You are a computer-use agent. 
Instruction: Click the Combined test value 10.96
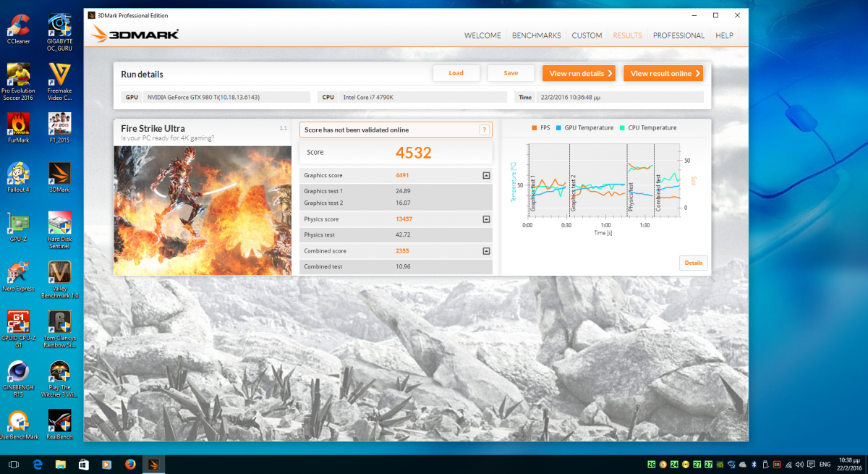pos(404,267)
